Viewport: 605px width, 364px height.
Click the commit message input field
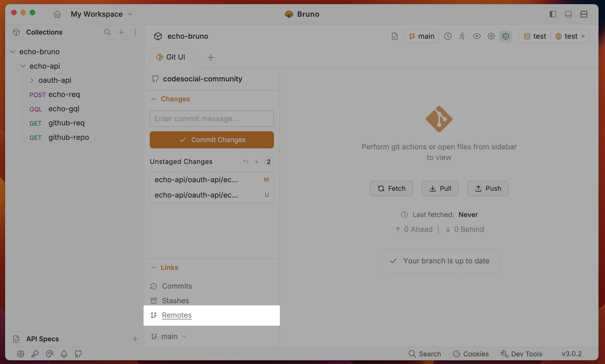click(212, 119)
